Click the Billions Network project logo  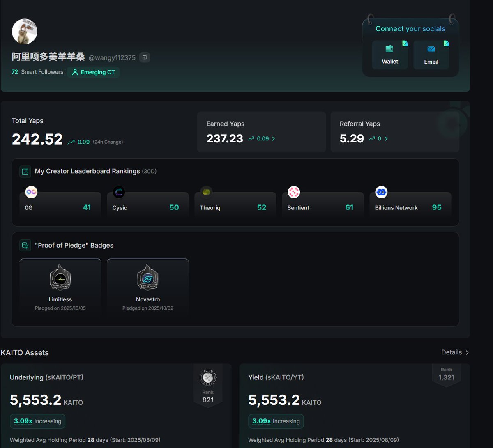pos(381,192)
